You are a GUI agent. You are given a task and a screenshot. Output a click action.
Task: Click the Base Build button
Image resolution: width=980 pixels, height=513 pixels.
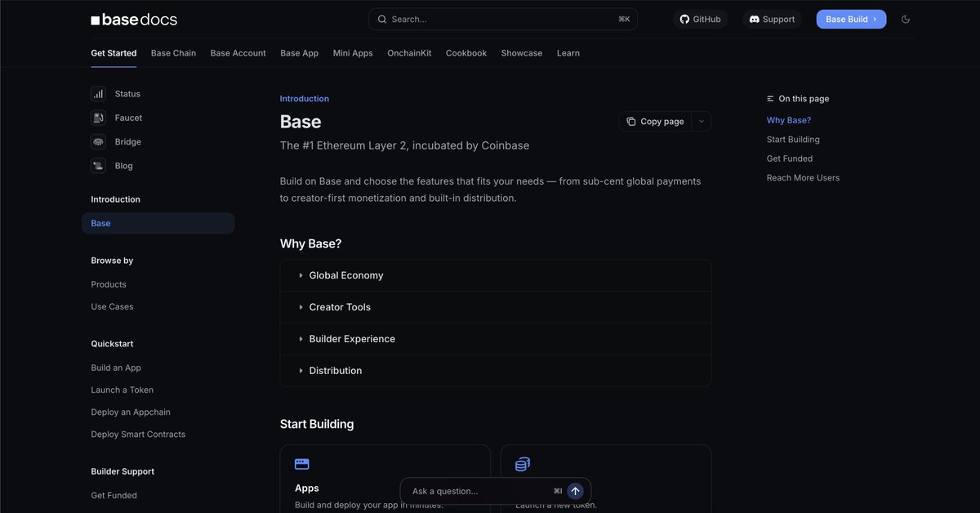(851, 19)
